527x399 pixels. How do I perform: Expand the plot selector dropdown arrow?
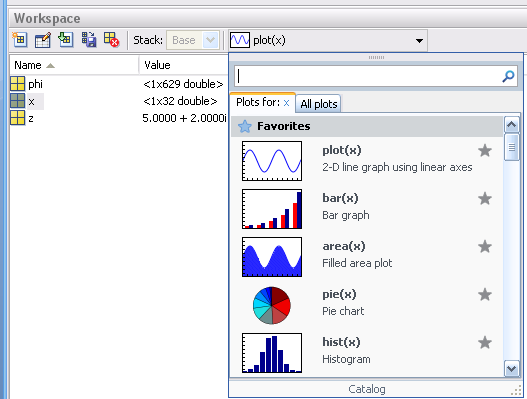[419, 41]
